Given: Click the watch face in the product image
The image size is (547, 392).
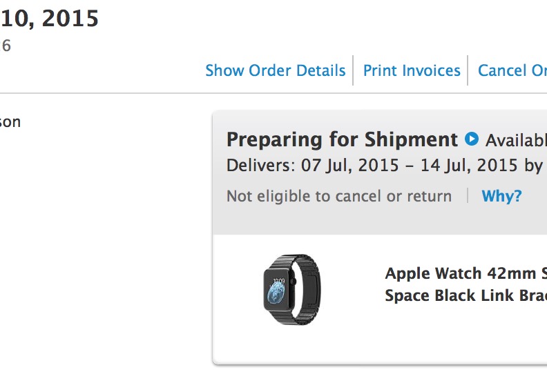Looking at the screenshot, I should (x=278, y=292).
